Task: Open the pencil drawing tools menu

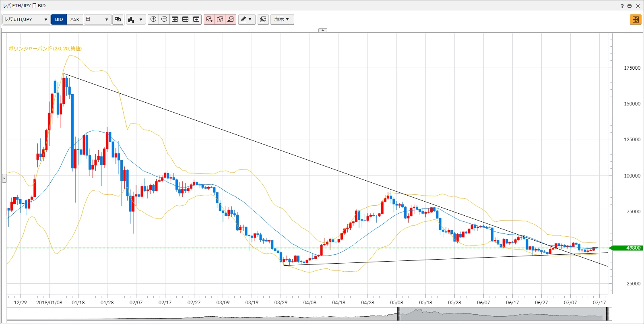Action: [246, 19]
